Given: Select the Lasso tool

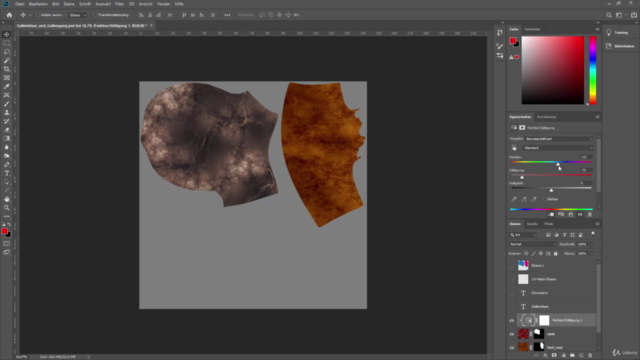Looking at the screenshot, I should pos(7,52).
